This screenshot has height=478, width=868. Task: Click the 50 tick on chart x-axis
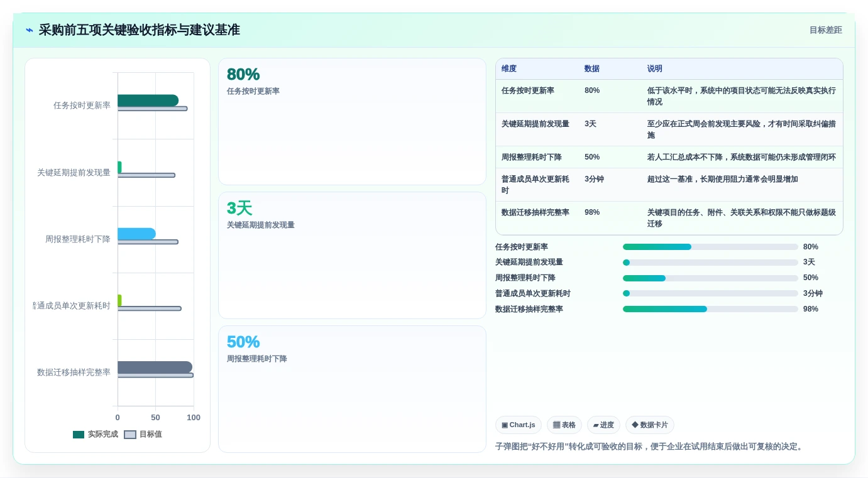(x=155, y=418)
